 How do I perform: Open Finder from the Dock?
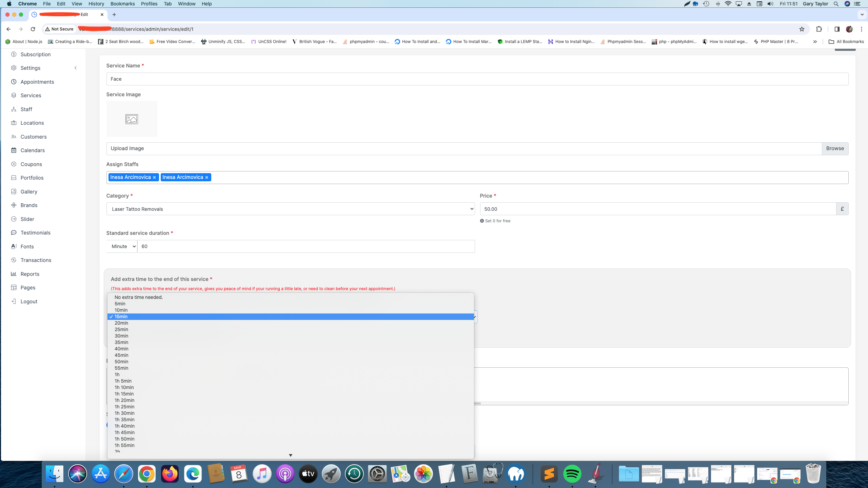click(55, 474)
